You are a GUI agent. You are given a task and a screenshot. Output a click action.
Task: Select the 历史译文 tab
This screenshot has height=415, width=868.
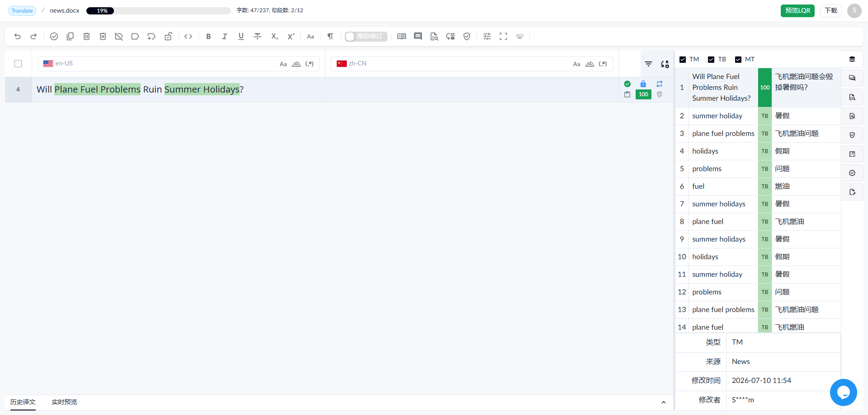coord(23,402)
